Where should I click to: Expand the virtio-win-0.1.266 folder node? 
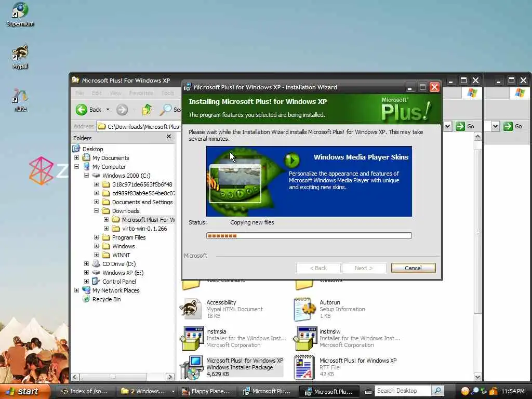106,229
